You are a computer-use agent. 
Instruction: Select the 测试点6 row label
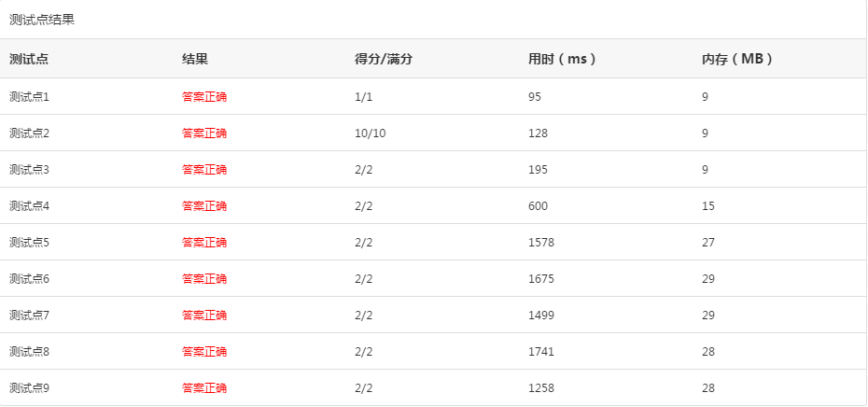29,278
